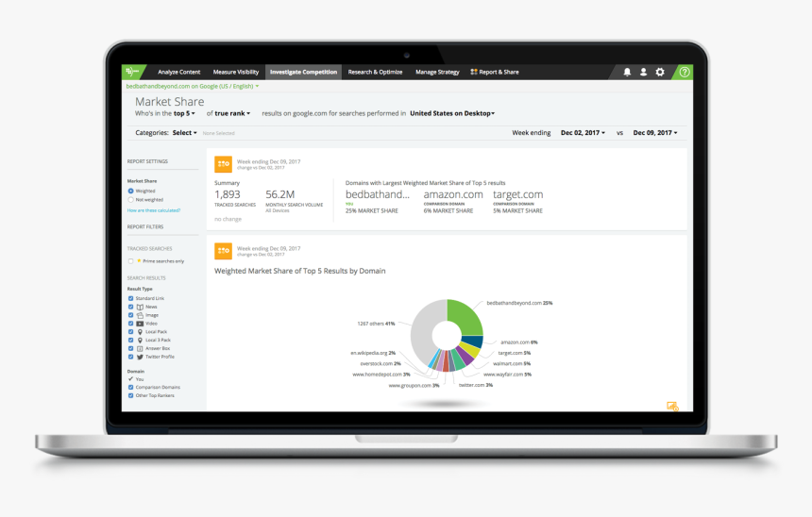Click the orange export icon at bottom right
This screenshot has height=517, width=812.
pyautogui.click(x=672, y=407)
